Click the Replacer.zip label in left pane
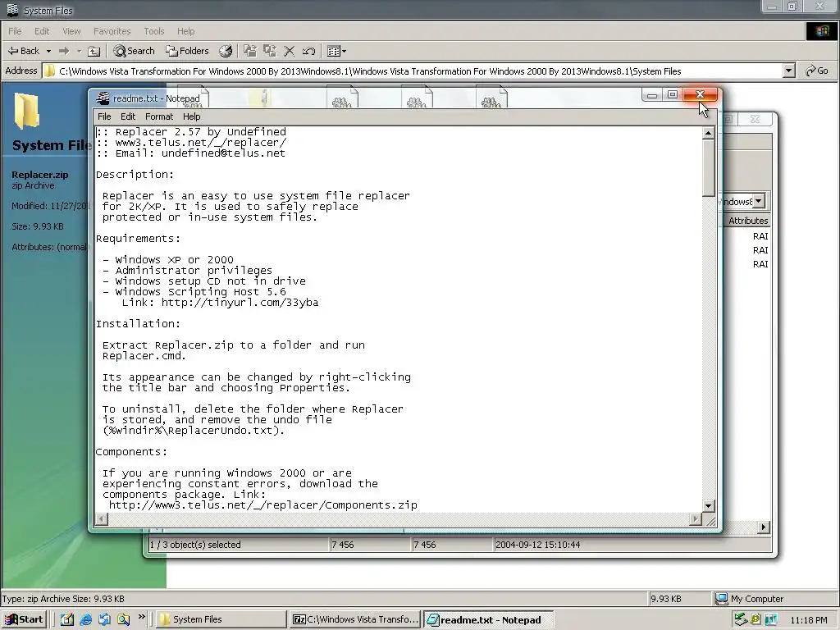Image resolution: width=840 pixels, height=630 pixels. click(x=39, y=175)
